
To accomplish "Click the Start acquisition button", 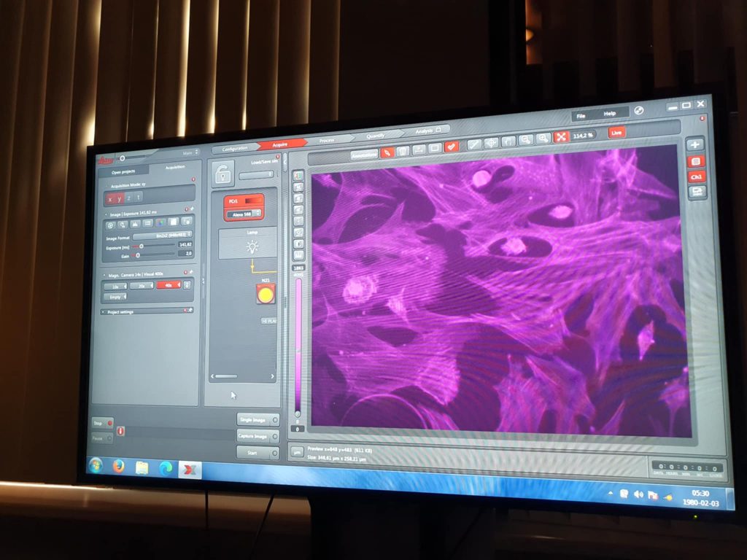I will (258, 453).
